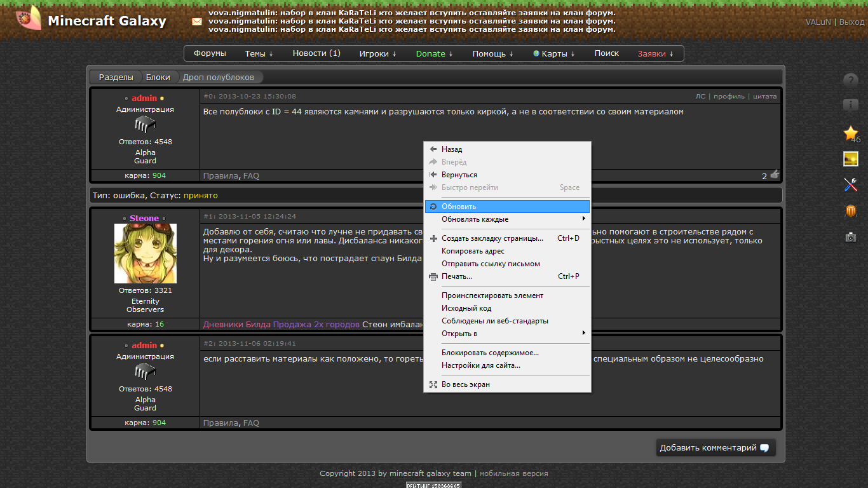Click the Дроп полублоков breadcrumb tab

point(219,77)
